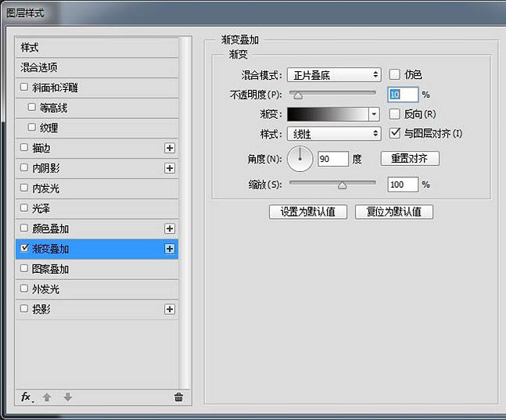Click the move effect up arrow
The height and width of the screenshot is (420, 506).
pos(47,397)
